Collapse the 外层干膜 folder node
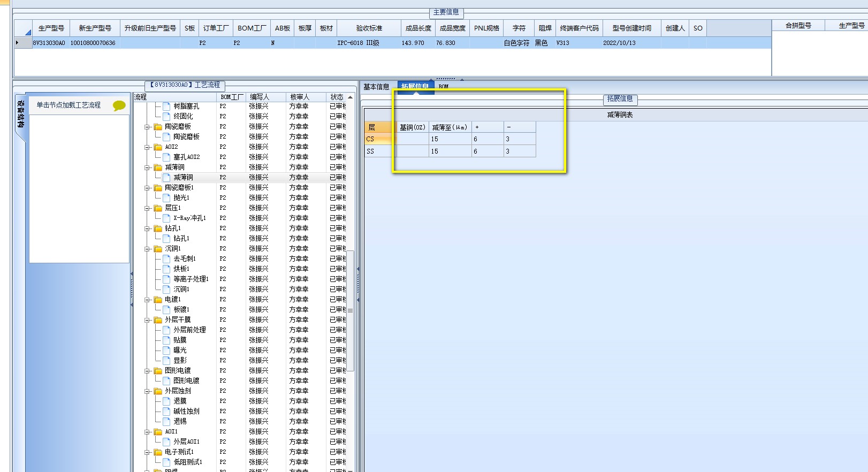The image size is (868, 472). pos(147,320)
